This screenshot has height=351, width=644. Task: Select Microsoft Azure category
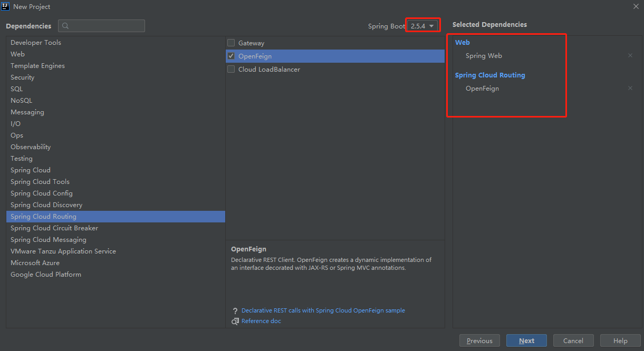(116, 263)
